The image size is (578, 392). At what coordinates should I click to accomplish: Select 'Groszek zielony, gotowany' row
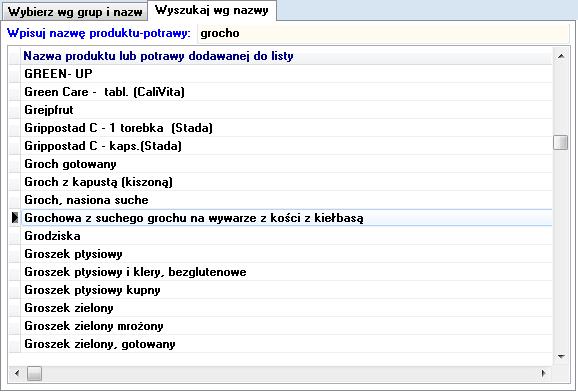tap(287, 344)
